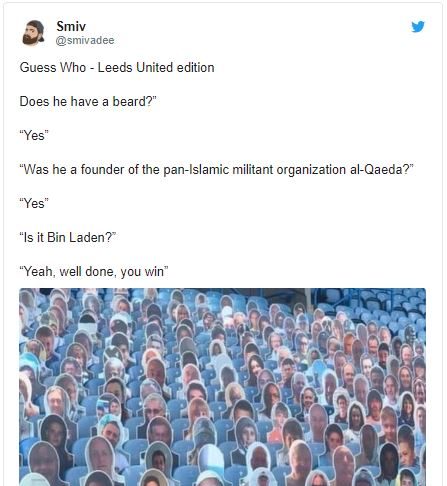Click the Twitter bird logo
The image size is (447, 486).
point(418,26)
